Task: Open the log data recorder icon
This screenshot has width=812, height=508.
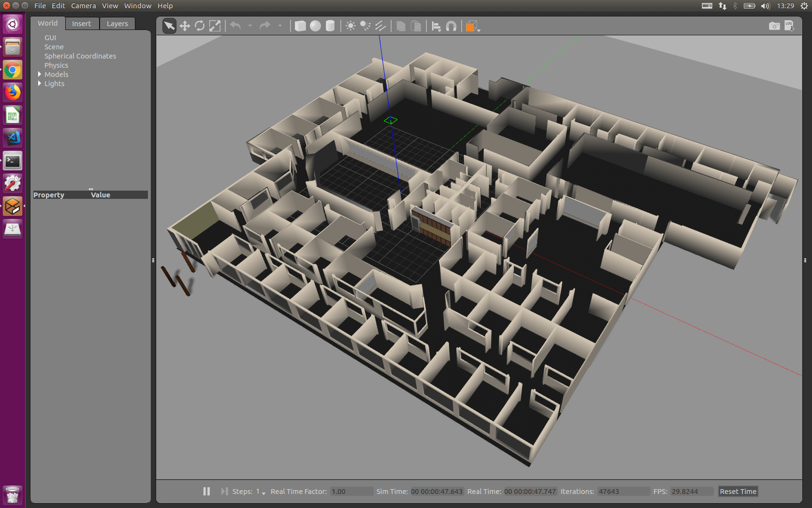Action: (x=789, y=26)
